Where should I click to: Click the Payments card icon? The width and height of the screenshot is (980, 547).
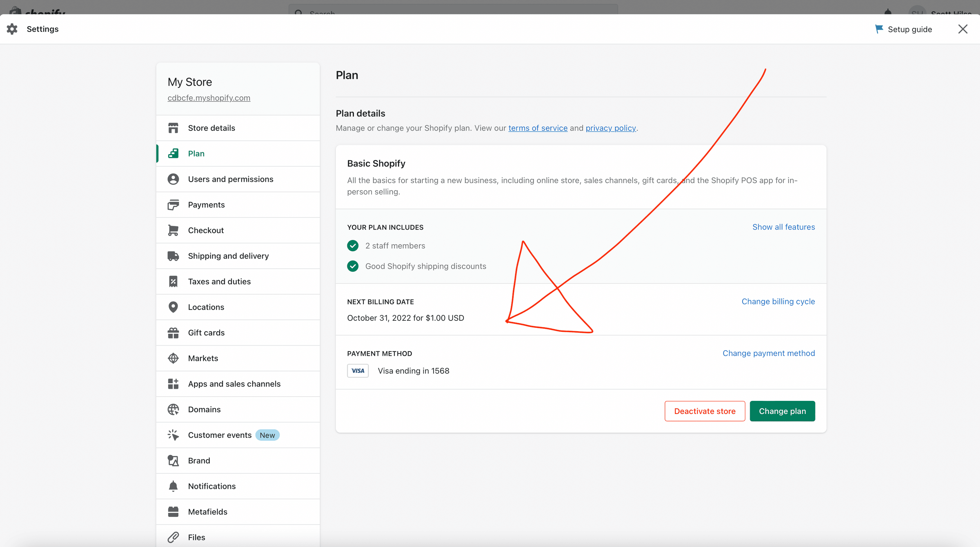173,205
